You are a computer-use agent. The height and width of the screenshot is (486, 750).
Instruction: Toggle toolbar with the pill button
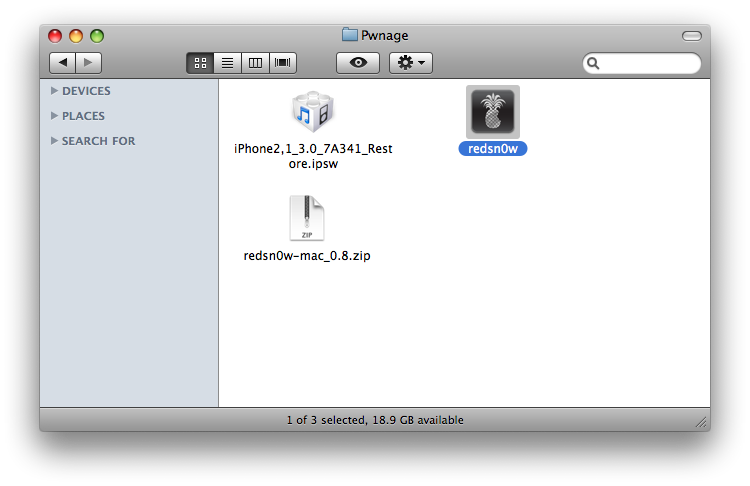692,36
